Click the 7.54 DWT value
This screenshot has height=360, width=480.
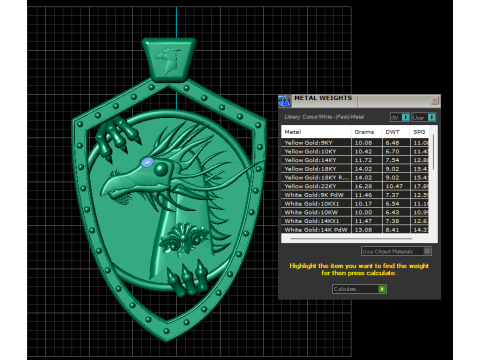[392, 160]
